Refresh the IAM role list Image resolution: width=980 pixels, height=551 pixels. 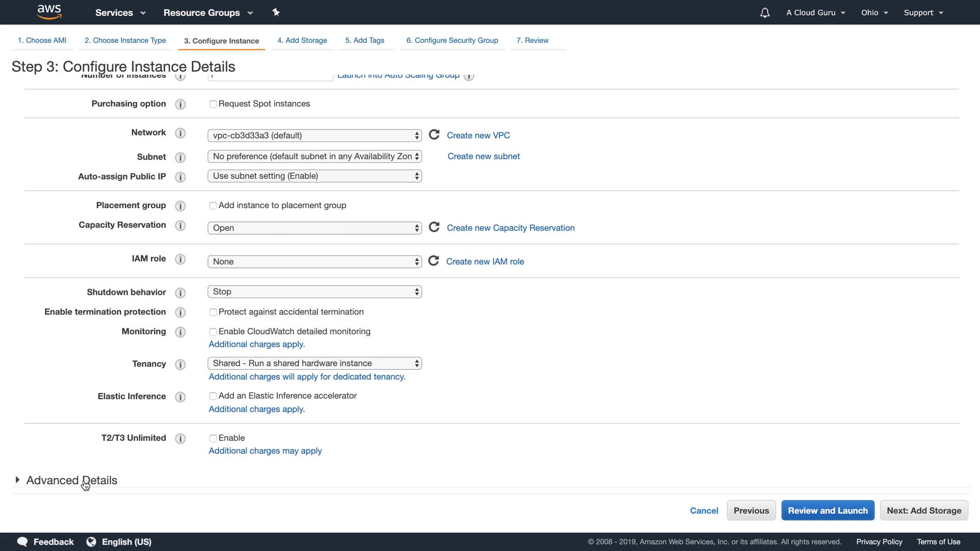(433, 261)
